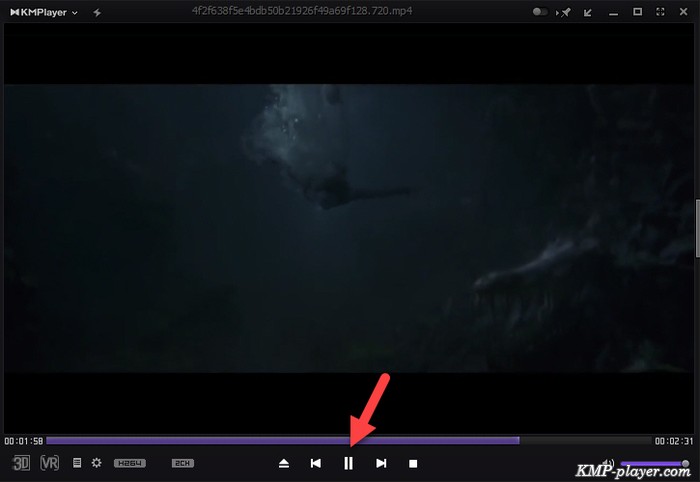700x482 pixels.
Task: Click the video filename in title bar
Action: pyautogui.click(x=302, y=11)
